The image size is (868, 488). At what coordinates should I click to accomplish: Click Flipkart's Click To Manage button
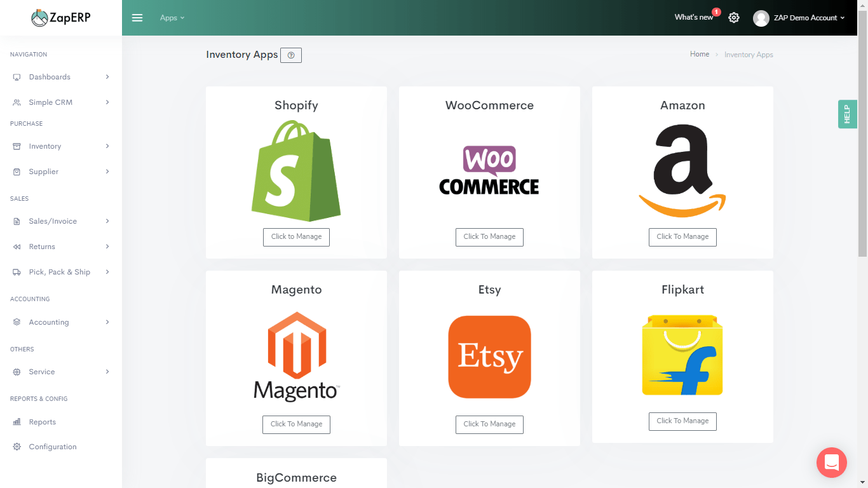click(x=682, y=421)
